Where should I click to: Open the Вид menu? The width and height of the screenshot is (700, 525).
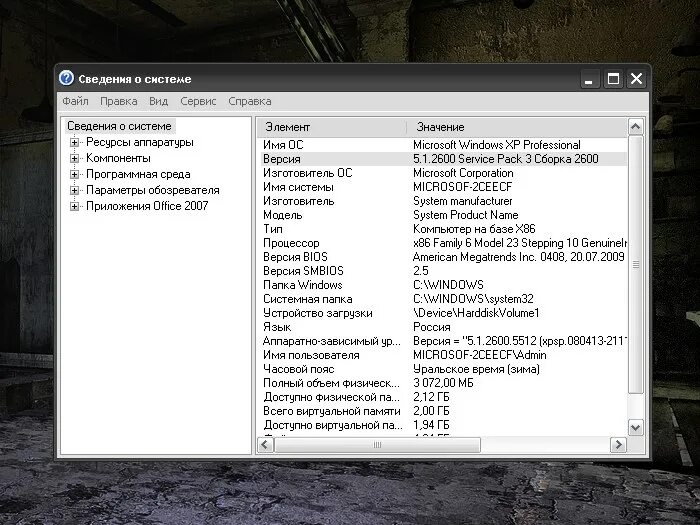click(158, 101)
